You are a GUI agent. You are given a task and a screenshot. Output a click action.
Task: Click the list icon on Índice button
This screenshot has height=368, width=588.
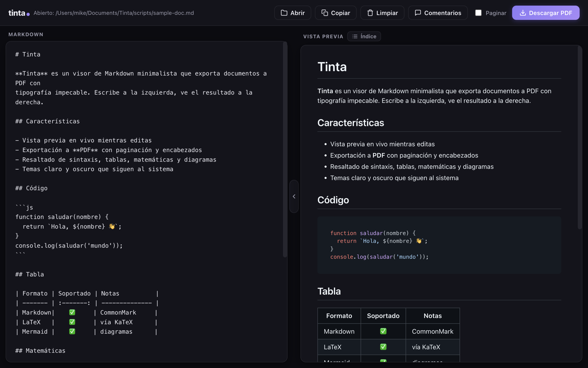[x=355, y=37]
